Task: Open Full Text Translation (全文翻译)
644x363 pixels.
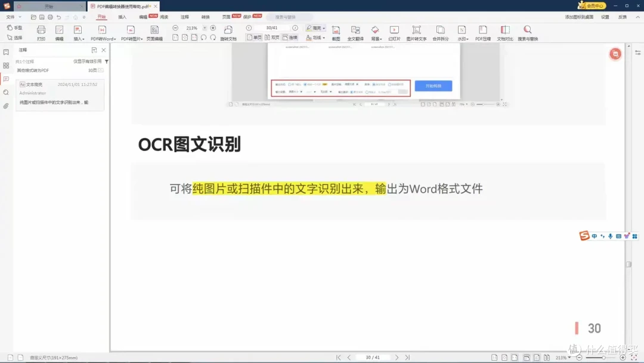Action: pos(355,33)
